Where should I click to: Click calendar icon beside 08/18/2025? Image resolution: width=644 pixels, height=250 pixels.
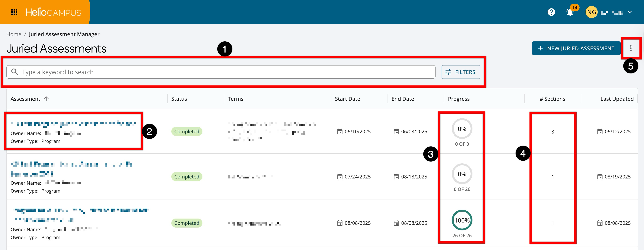click(x=396, y=177)
